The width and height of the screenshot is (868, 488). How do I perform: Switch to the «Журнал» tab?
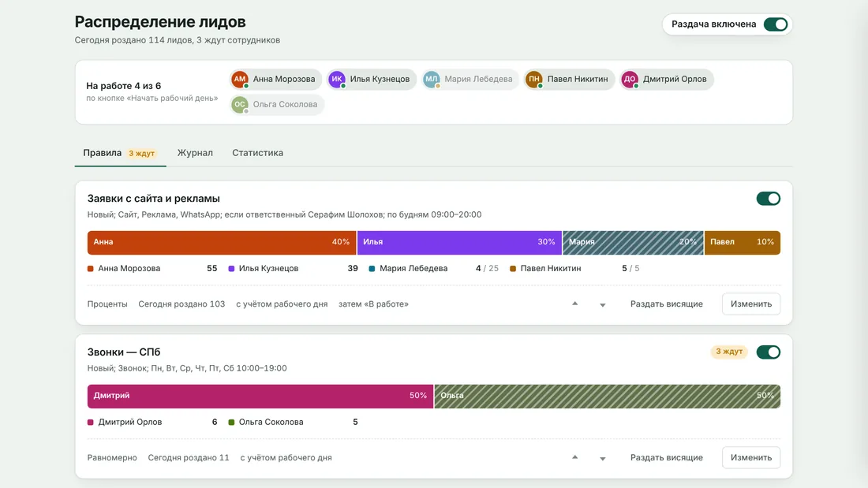[195, 153]
